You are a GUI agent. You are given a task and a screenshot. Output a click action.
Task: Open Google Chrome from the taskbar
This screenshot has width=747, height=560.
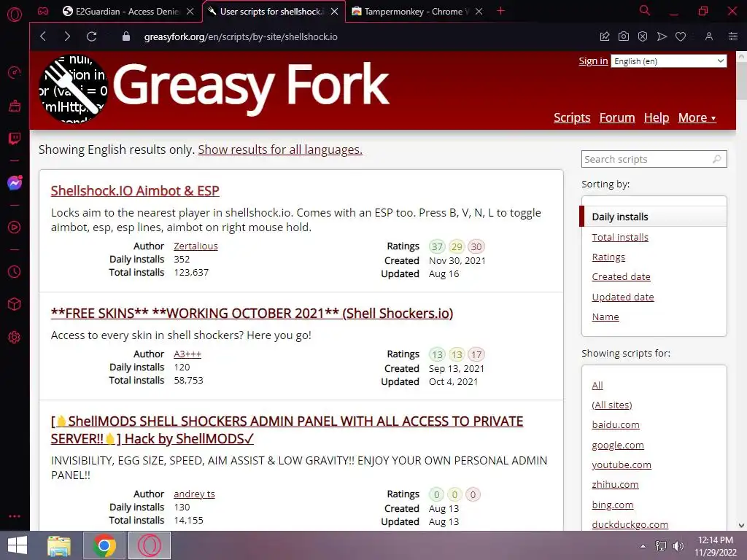(104, 545)
